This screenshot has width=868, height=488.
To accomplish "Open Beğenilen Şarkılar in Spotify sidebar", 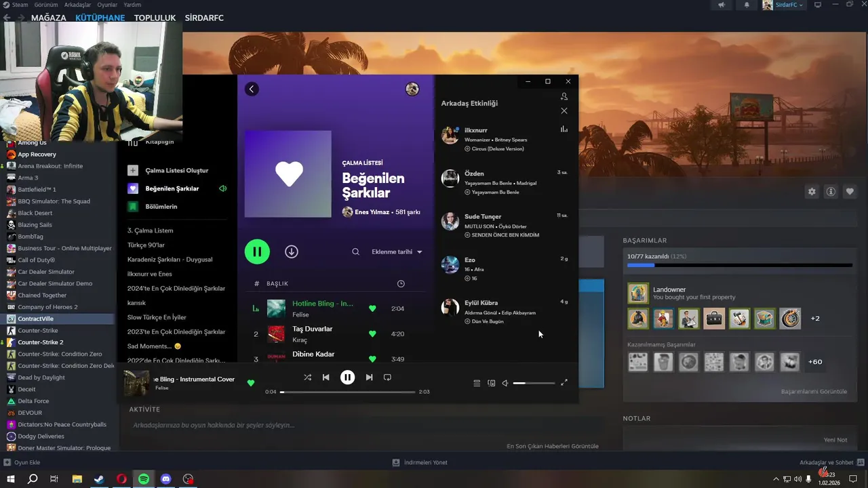I will 172,188.
